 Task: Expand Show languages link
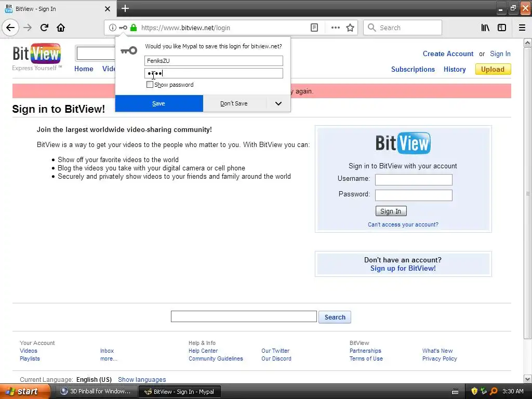[142, 380]
